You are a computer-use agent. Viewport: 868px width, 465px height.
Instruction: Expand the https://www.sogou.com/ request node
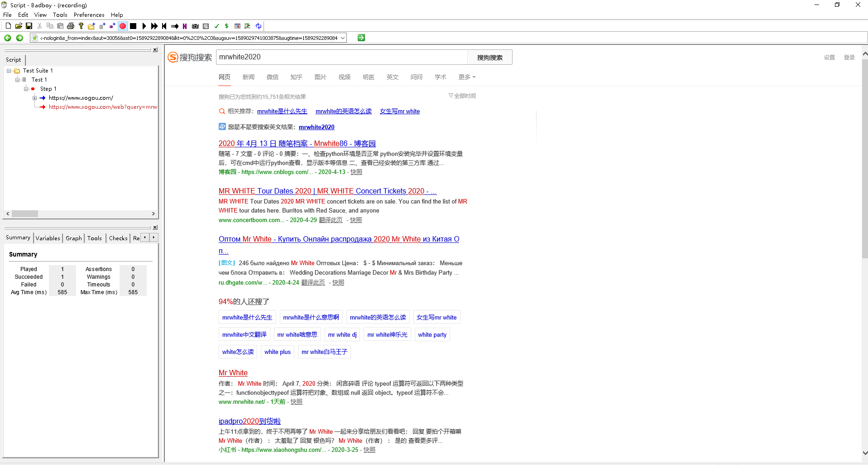[34, 98]
